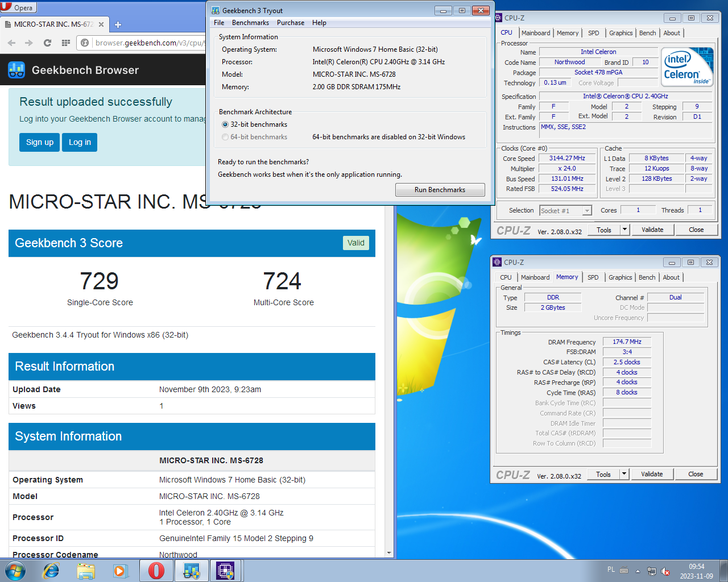The height and width of the screenshot is (582, 728).
Task: Click the Opera menu button
Action: pyautogui.click(x=19, y=7)
